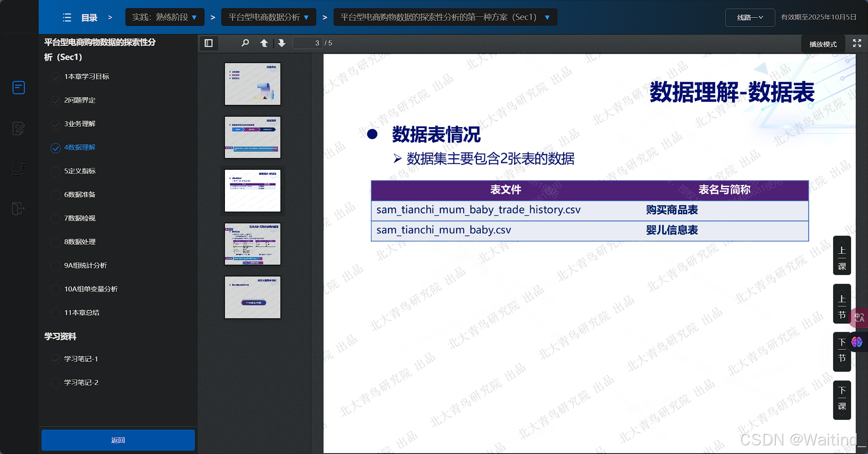Toggle completion circle for 1本章学习目标
Screen dimensions: 868x454
[x=55, y=77]
